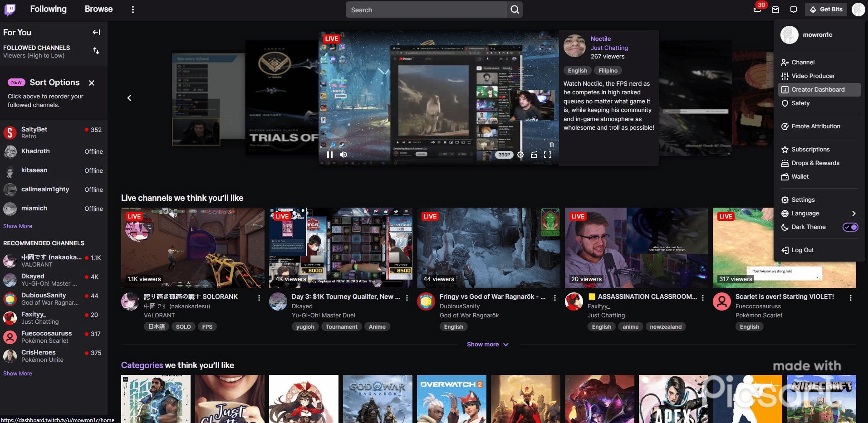Click the Twitch logo
This screenshot has height=423, width=868.
tap(9, 9)
